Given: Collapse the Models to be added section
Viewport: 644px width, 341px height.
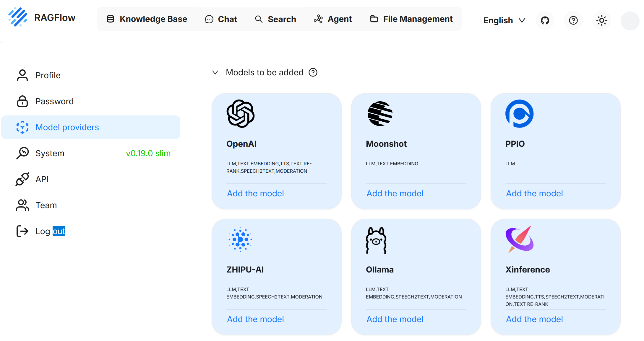Looking at the screenshot, I should point(215,72).
